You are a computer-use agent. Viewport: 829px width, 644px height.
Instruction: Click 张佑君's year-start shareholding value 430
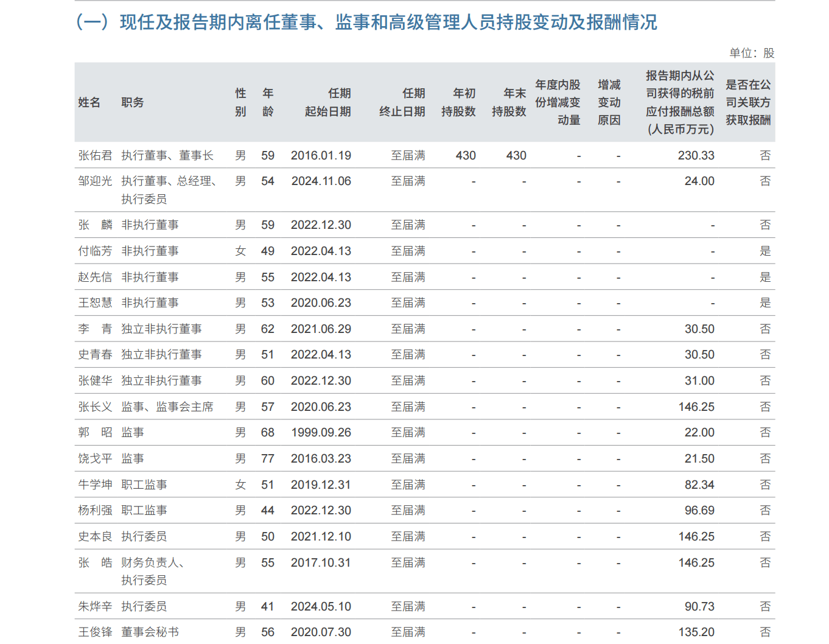(466, 155)
